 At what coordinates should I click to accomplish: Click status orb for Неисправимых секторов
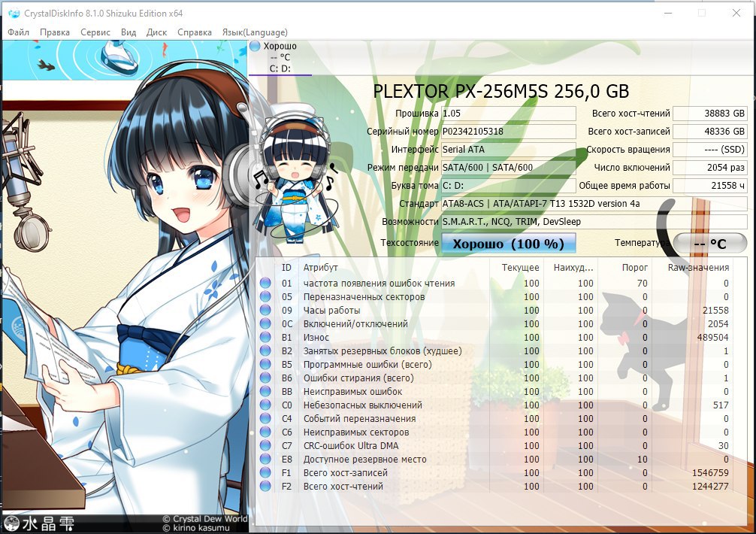coord(265,432)
